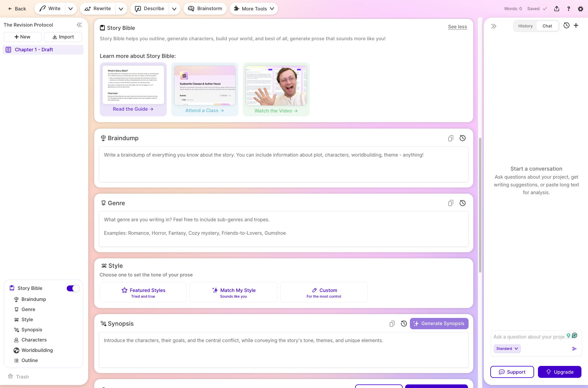Viewport: 588px width, 388px height.
Task: Start a new chat with the plus icon
Action: 576,26
